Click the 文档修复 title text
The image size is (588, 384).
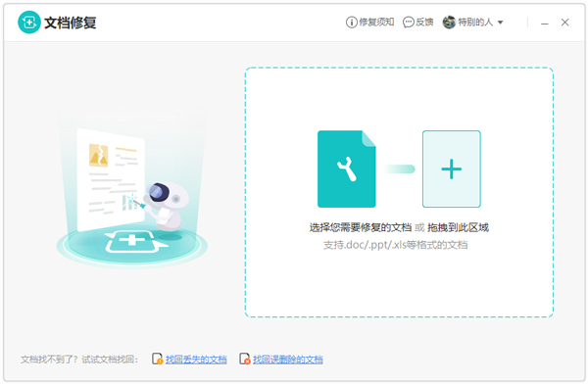[71, 23]
